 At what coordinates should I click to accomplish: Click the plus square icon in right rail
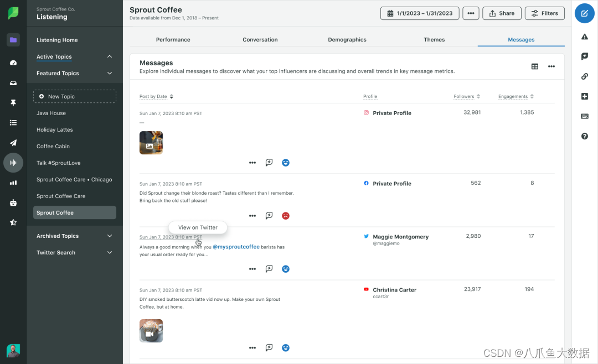(584, 96)
